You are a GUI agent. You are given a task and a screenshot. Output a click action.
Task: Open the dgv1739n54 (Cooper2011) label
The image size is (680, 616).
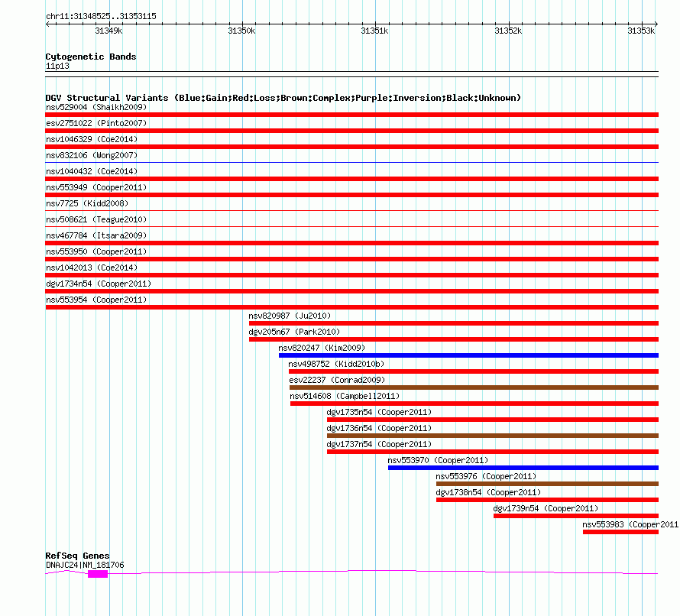click(x=546, y=508)
